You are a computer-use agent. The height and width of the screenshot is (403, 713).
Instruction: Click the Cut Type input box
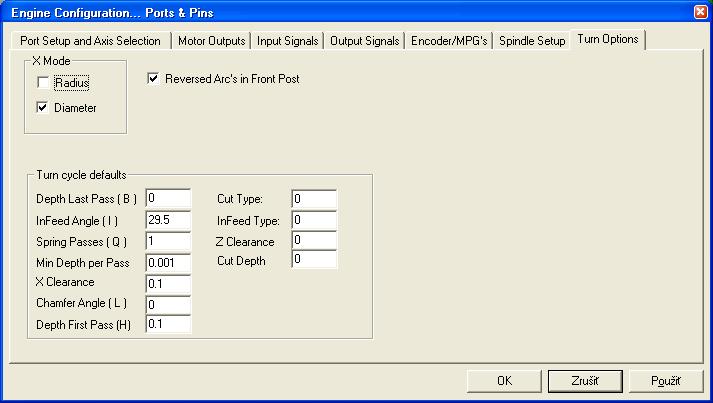click(314, 198)
